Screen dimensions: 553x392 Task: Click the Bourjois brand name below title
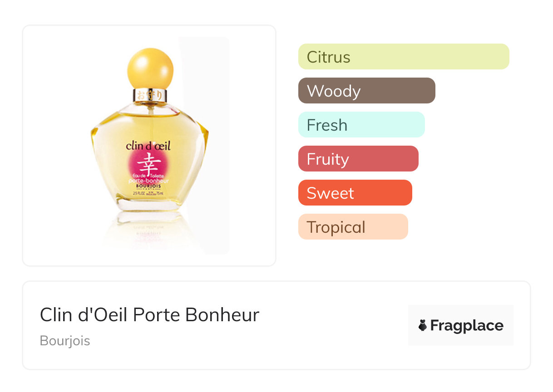point(65,341)
